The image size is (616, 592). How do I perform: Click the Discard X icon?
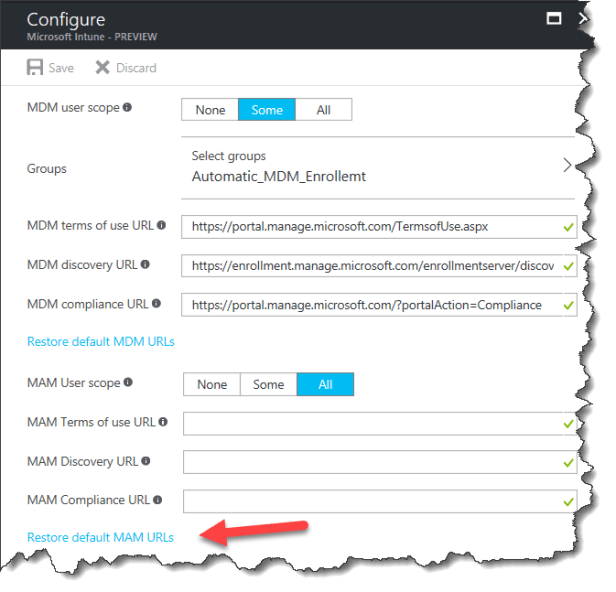(x=102, y=68)
